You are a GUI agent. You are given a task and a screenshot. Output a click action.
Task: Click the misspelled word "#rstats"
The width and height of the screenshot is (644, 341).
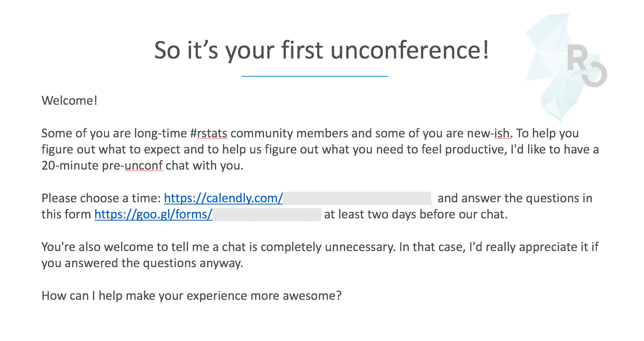click(x=209, y=134)
